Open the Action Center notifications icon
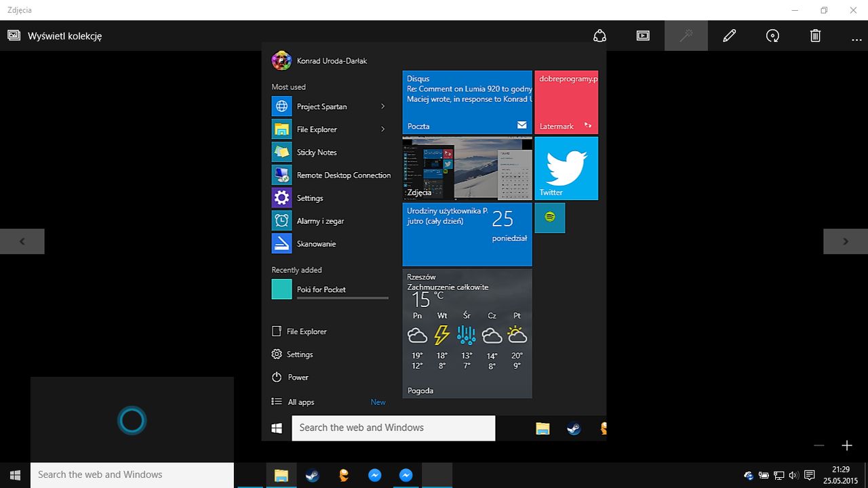Image resolution: width=868 pixels, height=488 pixels. coord(809,475)
